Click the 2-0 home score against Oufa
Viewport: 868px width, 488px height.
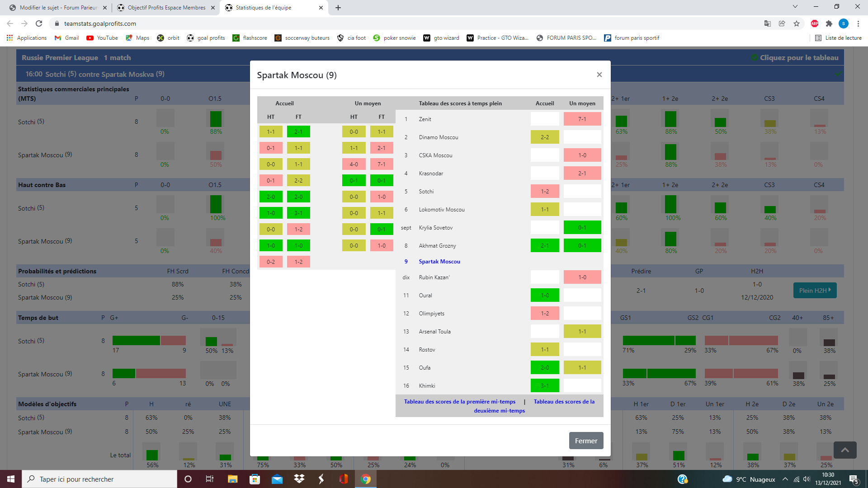point(545,368)
